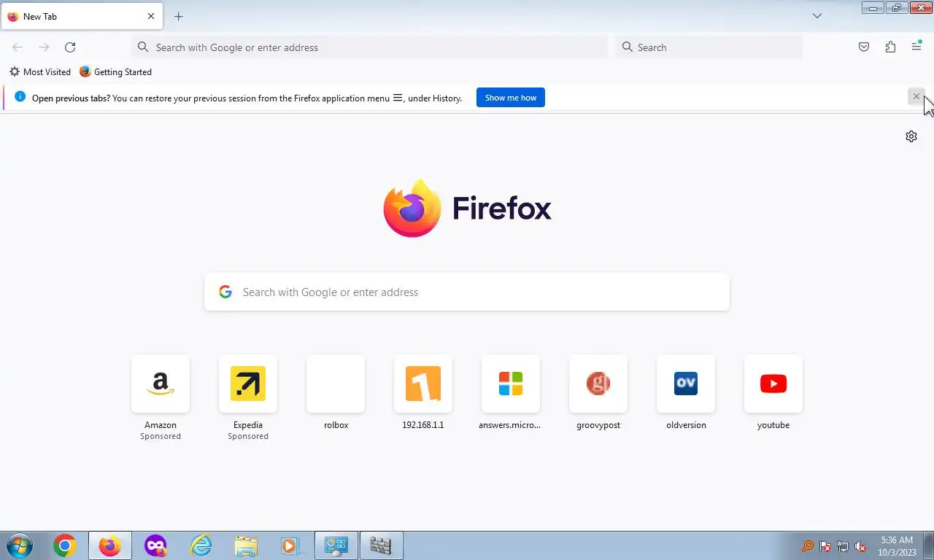The height and width of the screenshot is (560, 934).
Task: Go back with the Back arrow
Action: (x=18, y=47)
